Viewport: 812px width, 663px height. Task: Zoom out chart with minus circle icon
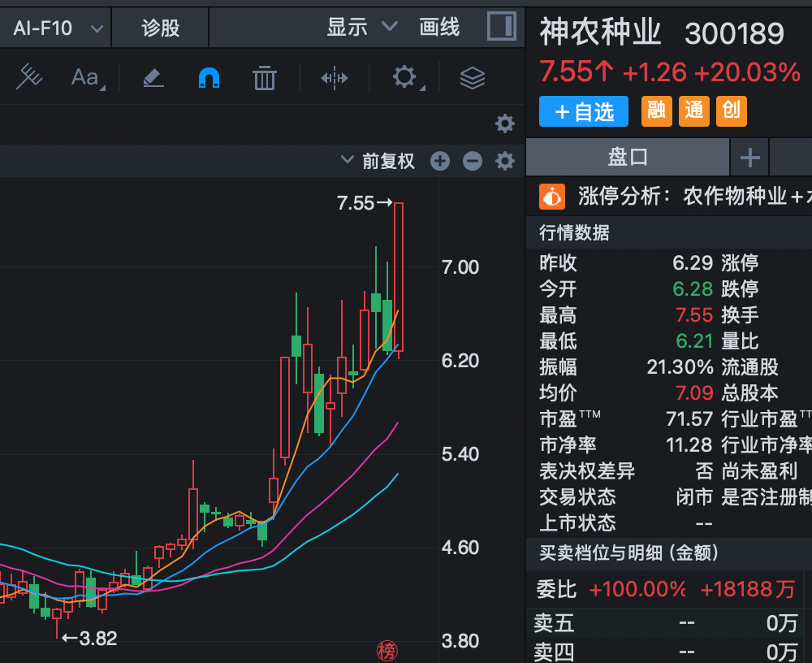473,161
